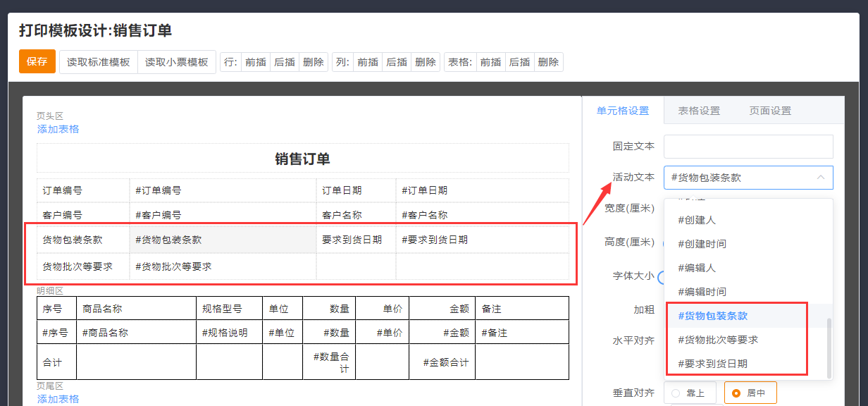Image resolution: width=868 pixels, height=406 pixels.
Task: Delete the row with 行 删除
Action: (314, 62)
